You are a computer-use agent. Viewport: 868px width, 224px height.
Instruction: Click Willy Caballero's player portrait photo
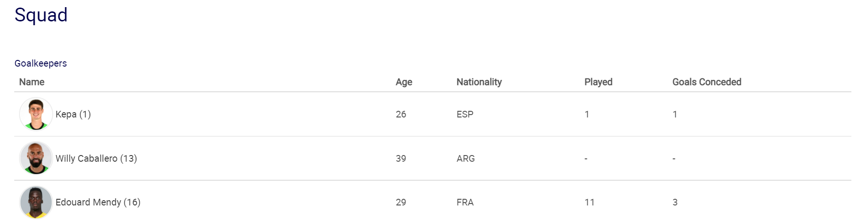(36, 158)
